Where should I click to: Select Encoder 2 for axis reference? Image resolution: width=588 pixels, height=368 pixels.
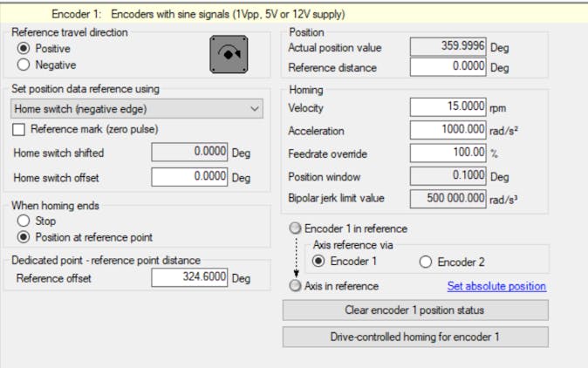pyautogui.click(x=426, y=261)
